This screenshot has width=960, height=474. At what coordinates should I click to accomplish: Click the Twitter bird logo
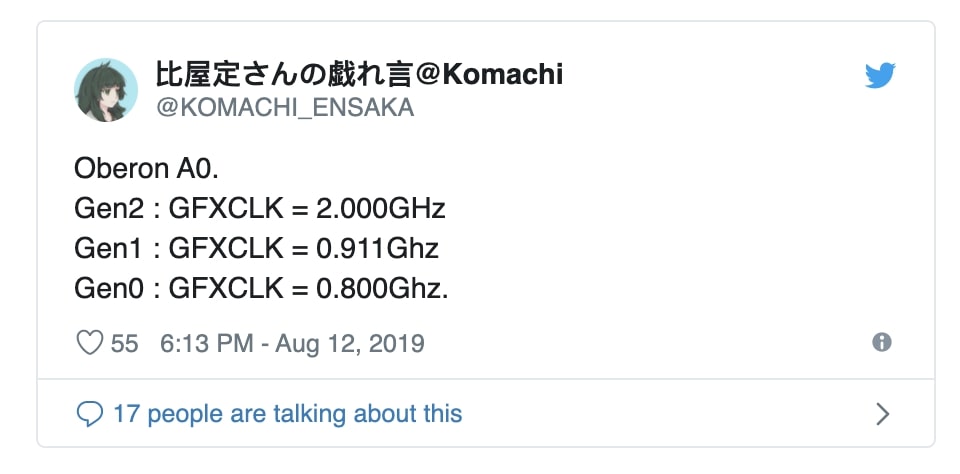click(880, 76)
